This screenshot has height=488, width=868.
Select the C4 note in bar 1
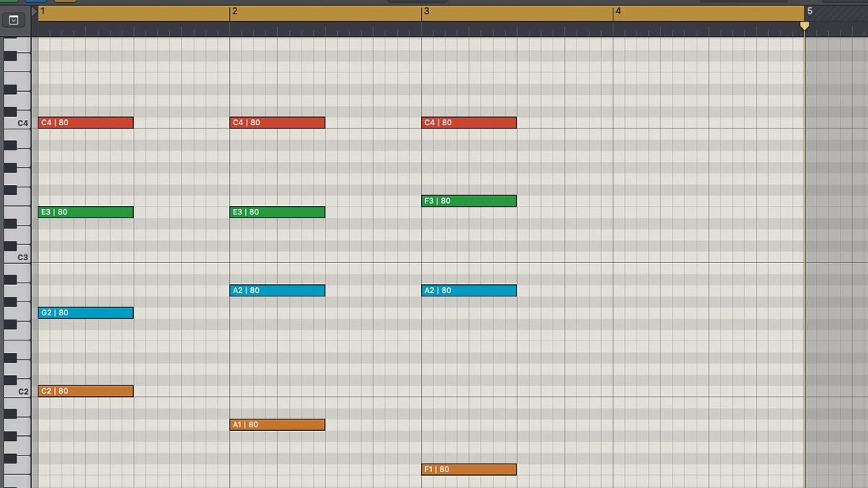click(x=85, y=122)
